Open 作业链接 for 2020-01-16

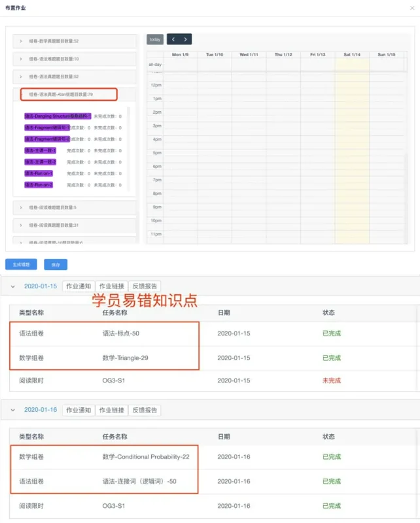point(111,410)
